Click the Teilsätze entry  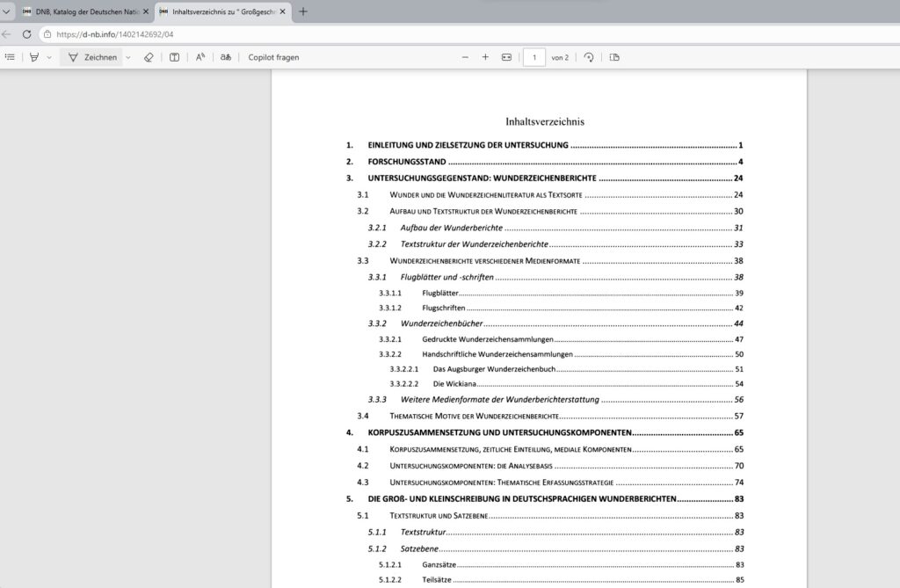561,580
